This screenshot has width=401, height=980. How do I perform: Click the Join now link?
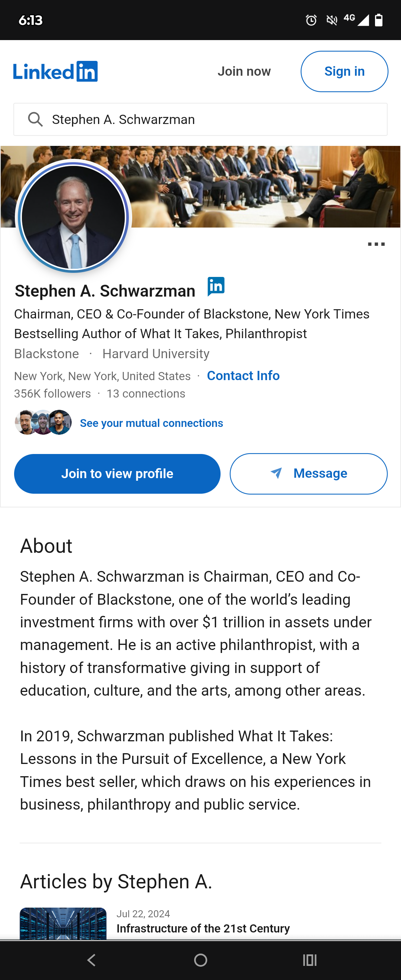pyautogui.click(x=244, y=71)
